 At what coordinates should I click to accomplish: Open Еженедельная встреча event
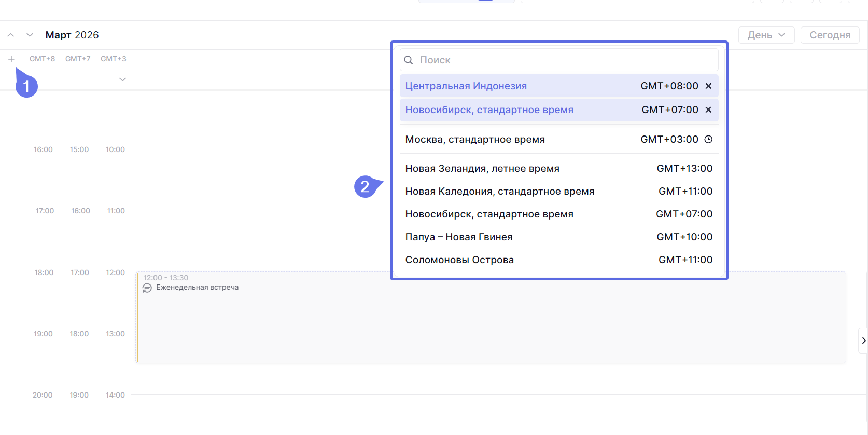point(197,288)
